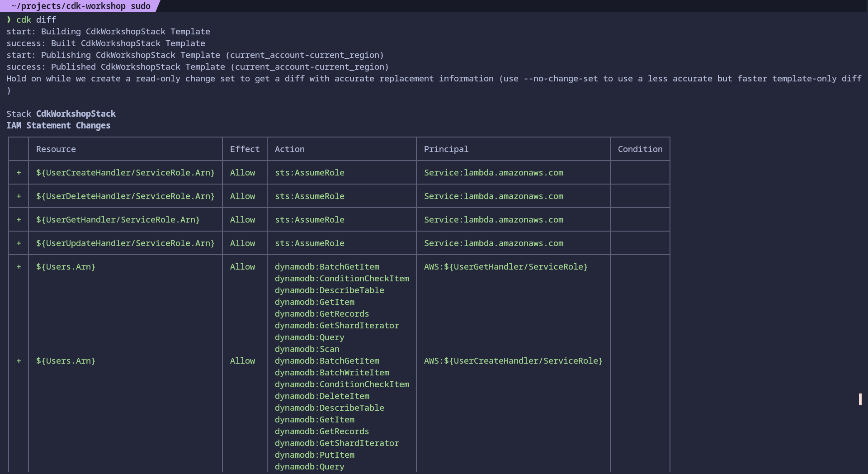Image resolution: width=868 pixels, height=474 pixels.
Task: Click 'Allow' in the AWS:${UserCreateHandler/ServiceRole} row
Action: click(x=242, y=361)
